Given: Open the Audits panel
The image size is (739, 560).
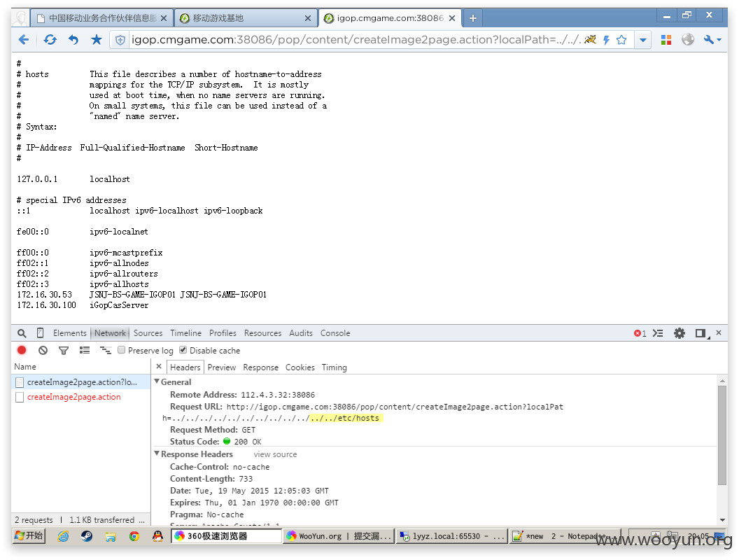Looking at the screenshot, I should [x=301, y=333].
